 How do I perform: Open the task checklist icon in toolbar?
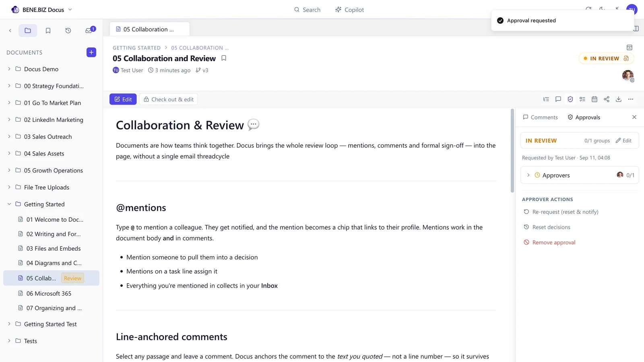[582, 99]
